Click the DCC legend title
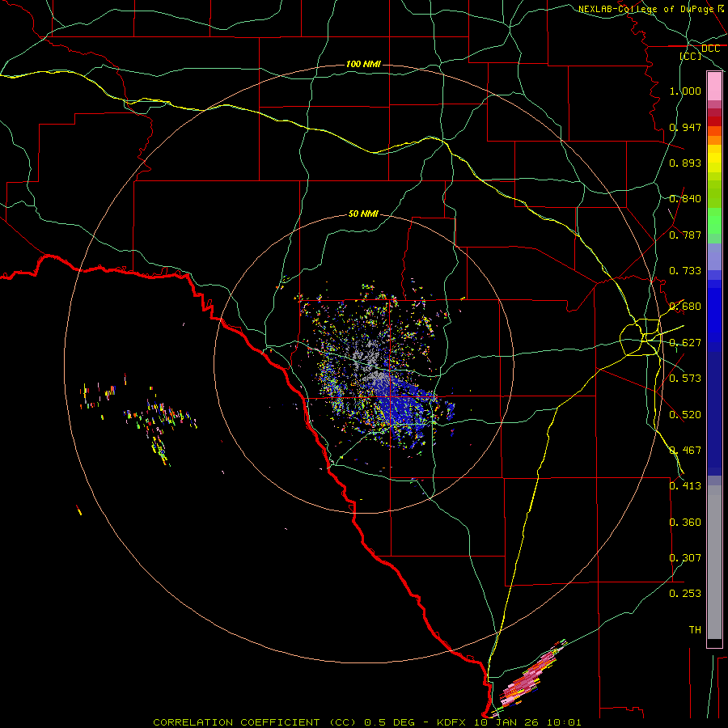 pyautogui.click(x=710, y=49)
